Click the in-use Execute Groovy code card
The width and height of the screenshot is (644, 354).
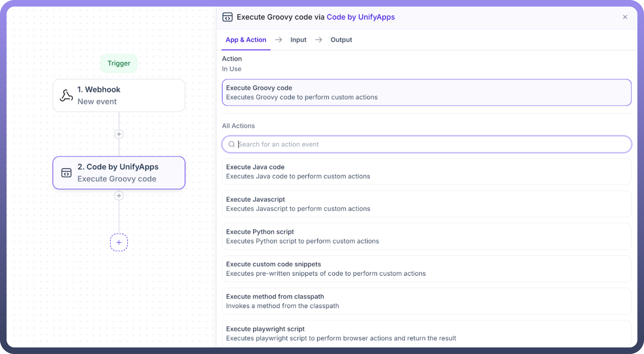pos(426,92)
